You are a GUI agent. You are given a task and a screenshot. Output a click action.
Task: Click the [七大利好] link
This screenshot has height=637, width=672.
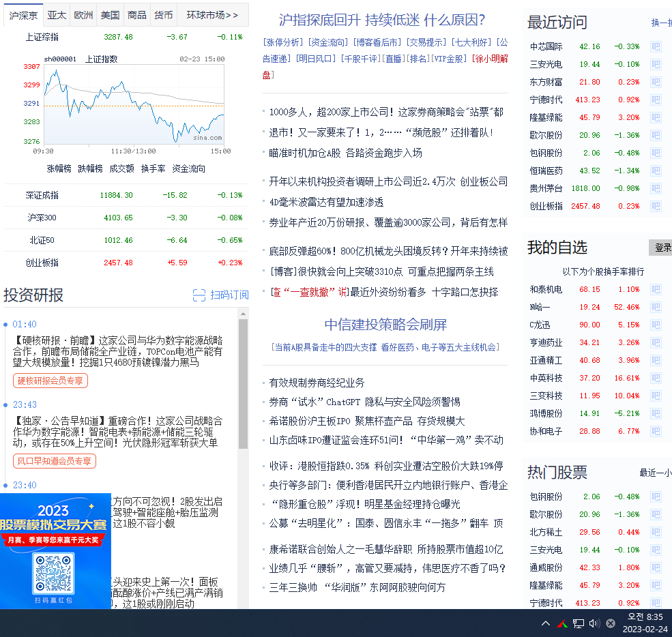(x=471, y=42)
